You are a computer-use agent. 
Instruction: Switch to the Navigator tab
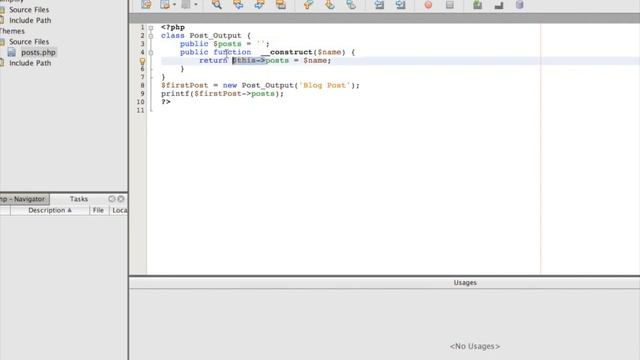[x=24, y=199]
